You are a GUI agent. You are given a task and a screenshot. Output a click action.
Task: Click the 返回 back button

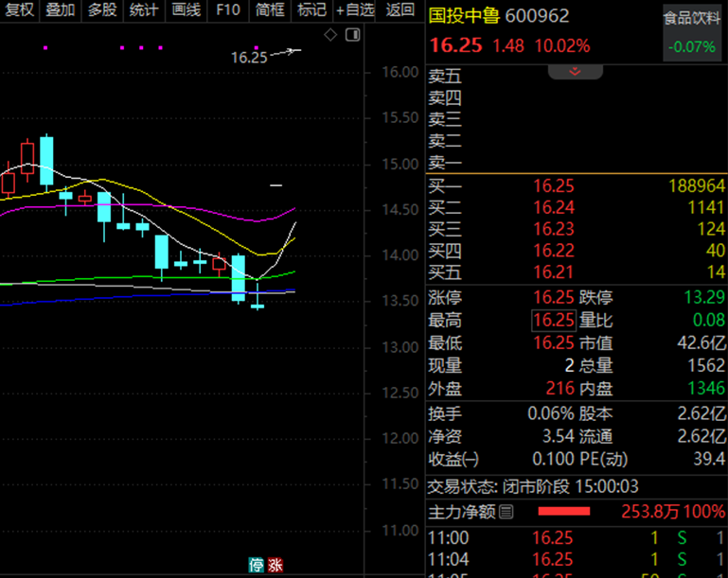pyautogui.click(x=400, y=10)
